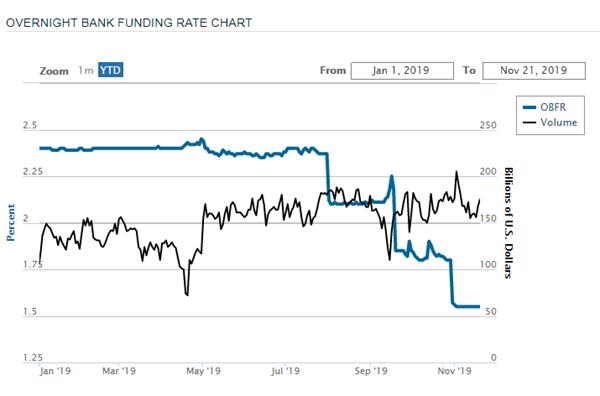600x396 pixels.
Task: Click the OBFR line's September spike peak
Action: click(x=391, y=176)
